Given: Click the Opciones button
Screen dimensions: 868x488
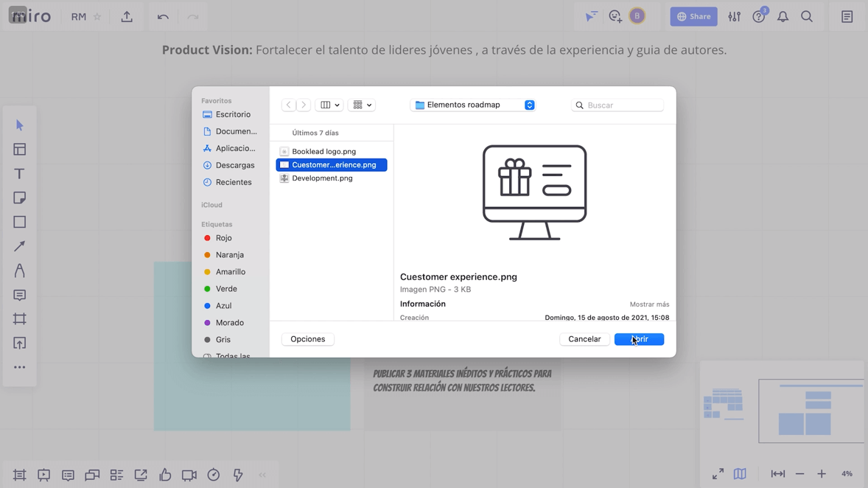Looking at the screenshot, I should 307,339.
